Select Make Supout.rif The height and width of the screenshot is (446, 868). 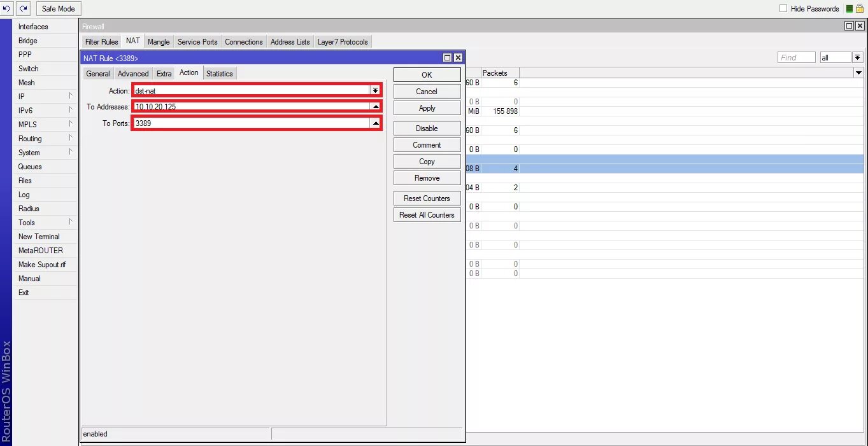[45, 265]
